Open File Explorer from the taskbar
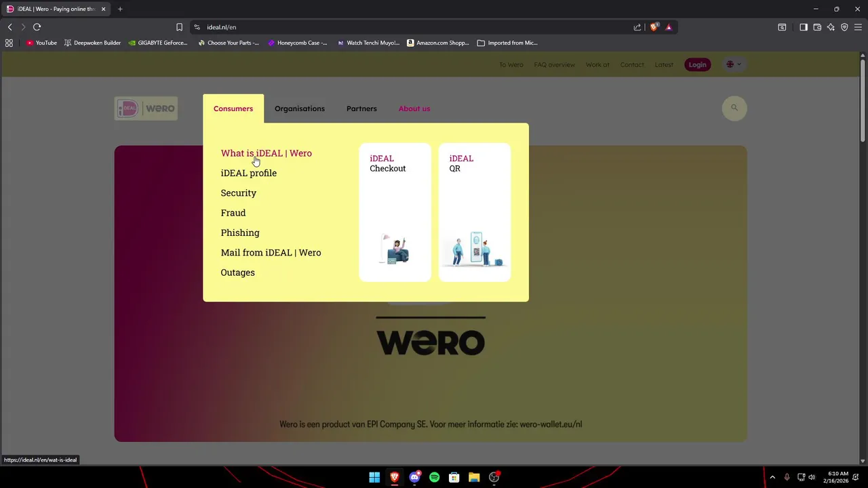 coord(474,477)
